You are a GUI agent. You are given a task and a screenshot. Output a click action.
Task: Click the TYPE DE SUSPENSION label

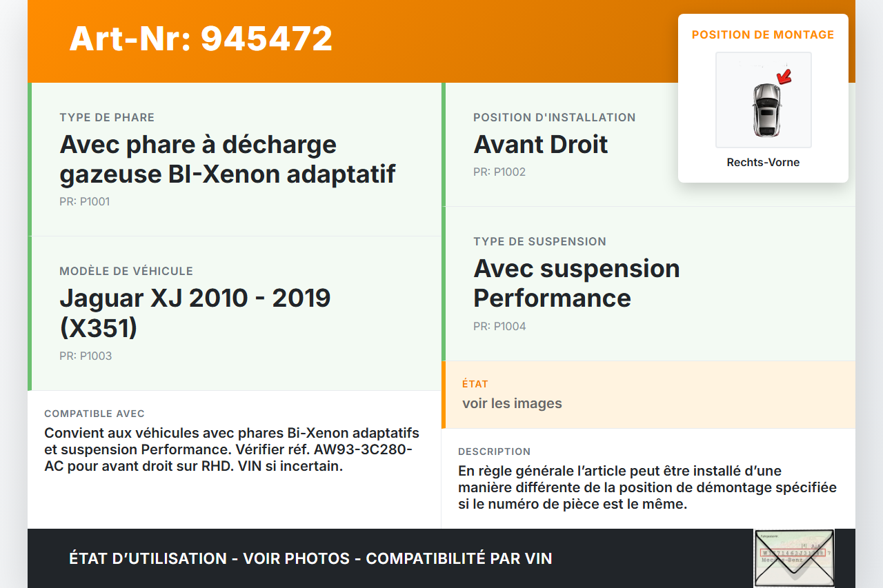pyautogui.click(x=539, y=241)
